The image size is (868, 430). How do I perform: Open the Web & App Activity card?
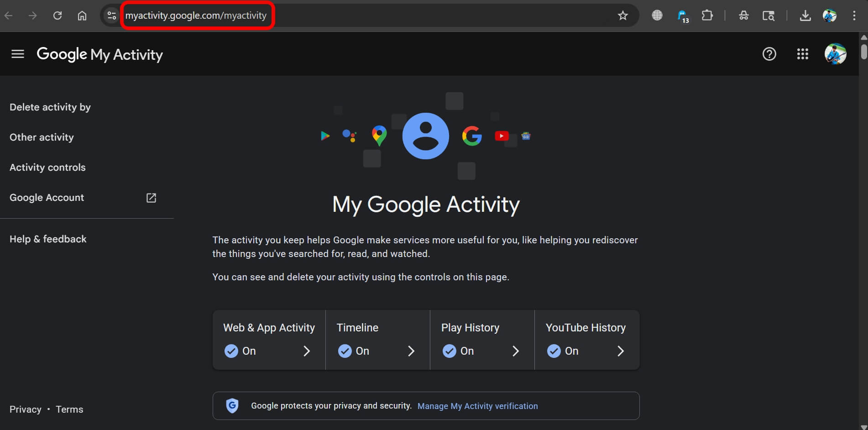(269, 340)
